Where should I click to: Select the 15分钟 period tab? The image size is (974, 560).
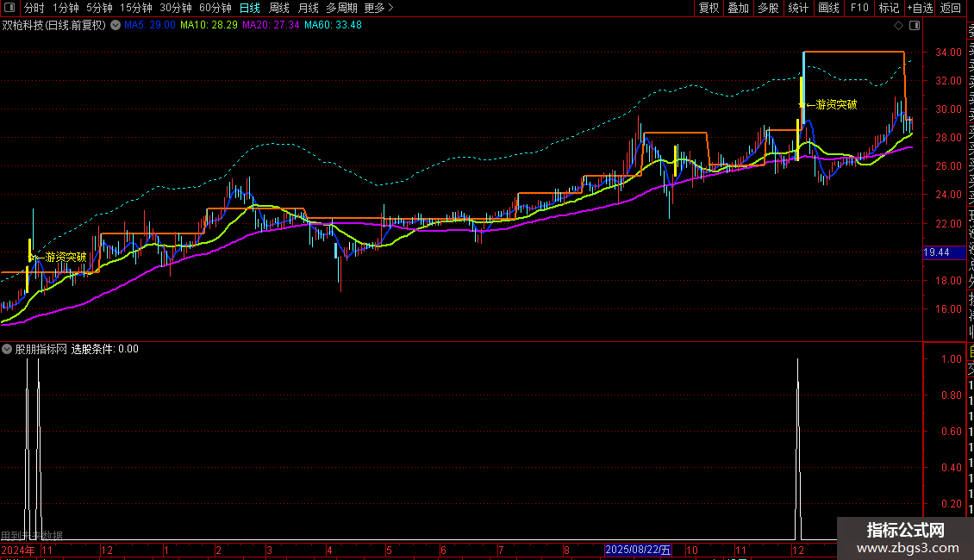(x=136, y=8)
